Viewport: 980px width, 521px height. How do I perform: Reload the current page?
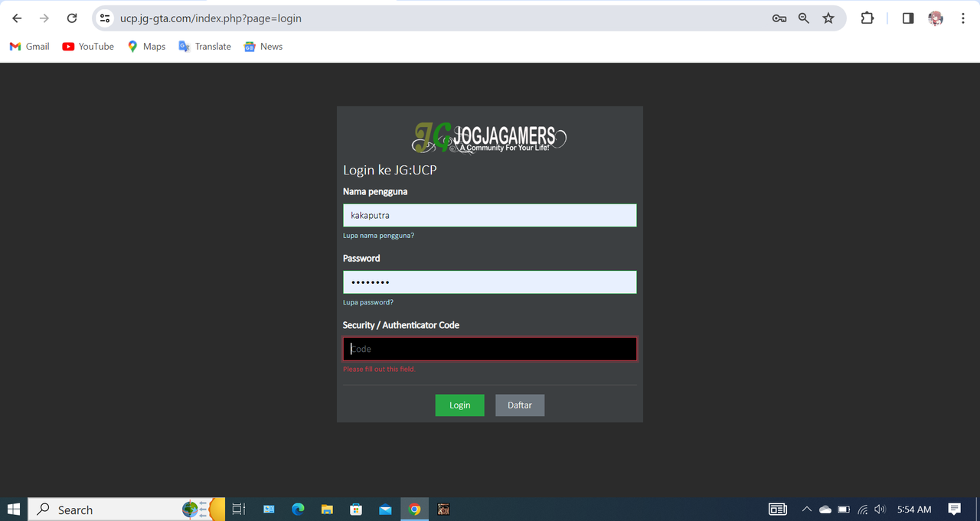click(x=72, y=18)
